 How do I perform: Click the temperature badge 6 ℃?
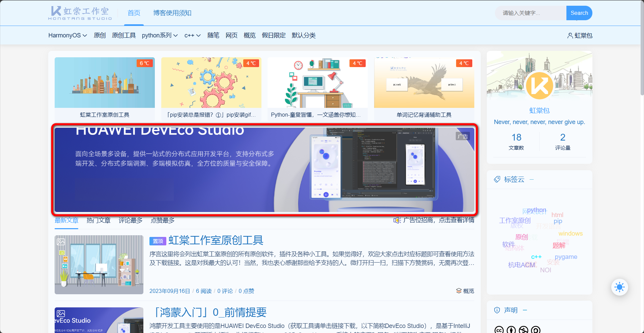[x=144, y=63]
